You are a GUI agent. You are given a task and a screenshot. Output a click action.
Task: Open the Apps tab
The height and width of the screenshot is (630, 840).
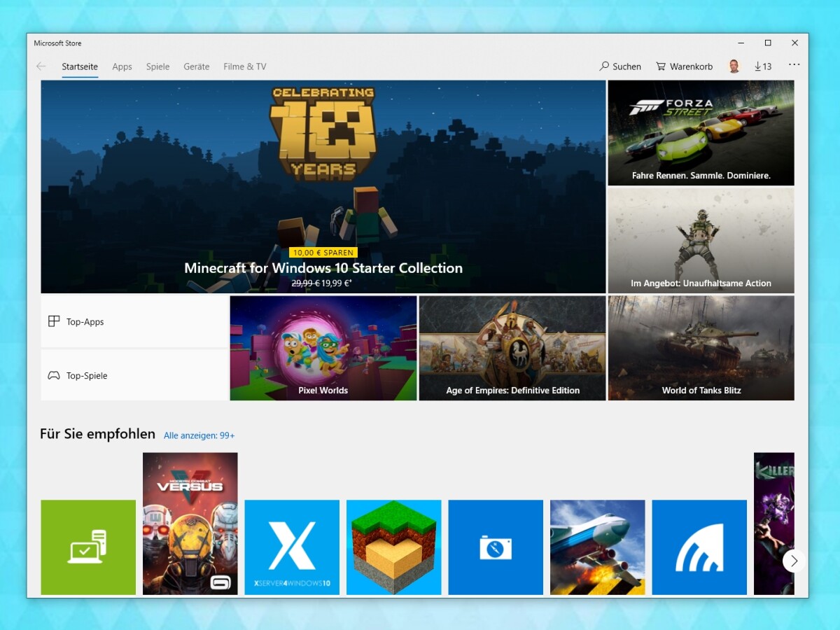pyautogui.click(x=122, y=66)
